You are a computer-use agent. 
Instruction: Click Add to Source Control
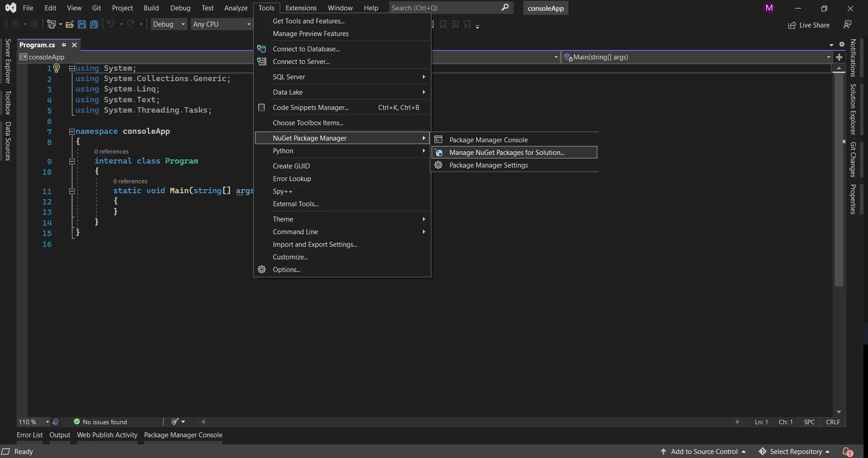coord(704,451)
